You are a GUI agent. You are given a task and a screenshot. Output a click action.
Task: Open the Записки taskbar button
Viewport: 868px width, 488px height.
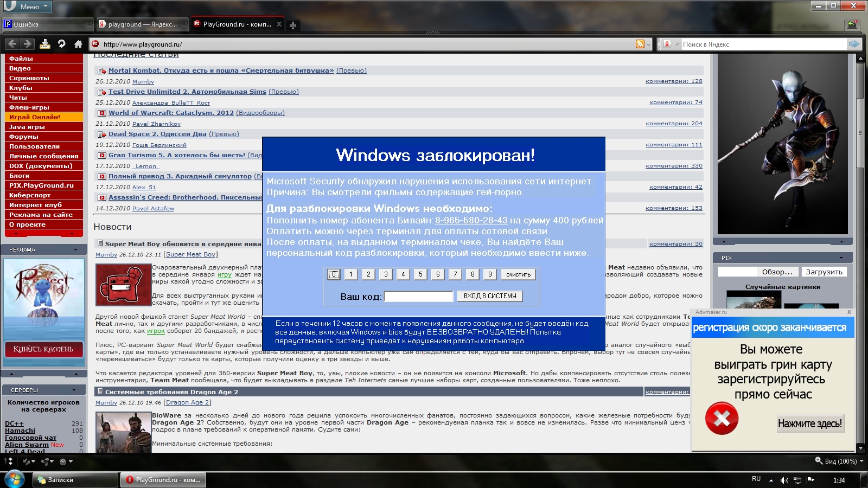click(75, 480)
